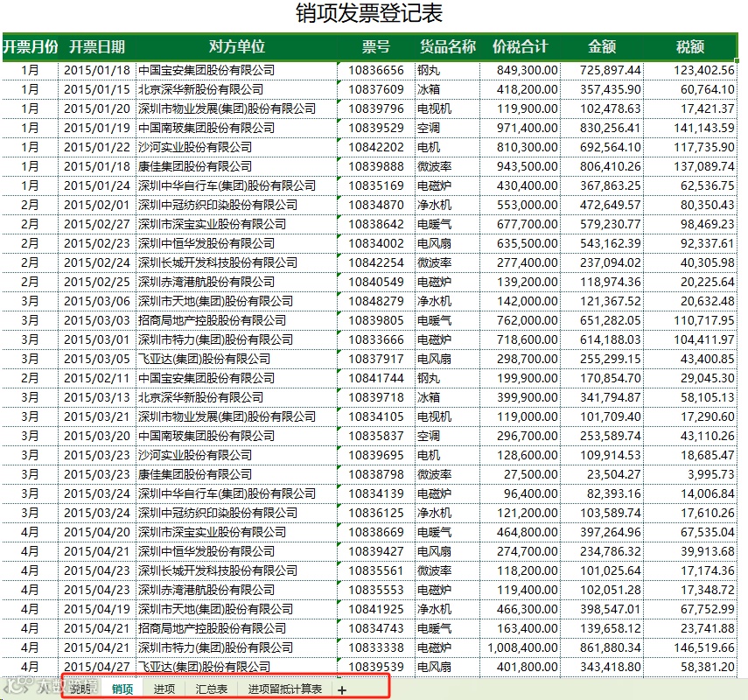Select the 金额 column header
The image size is (748, 700).
click(x=602, y=46)
